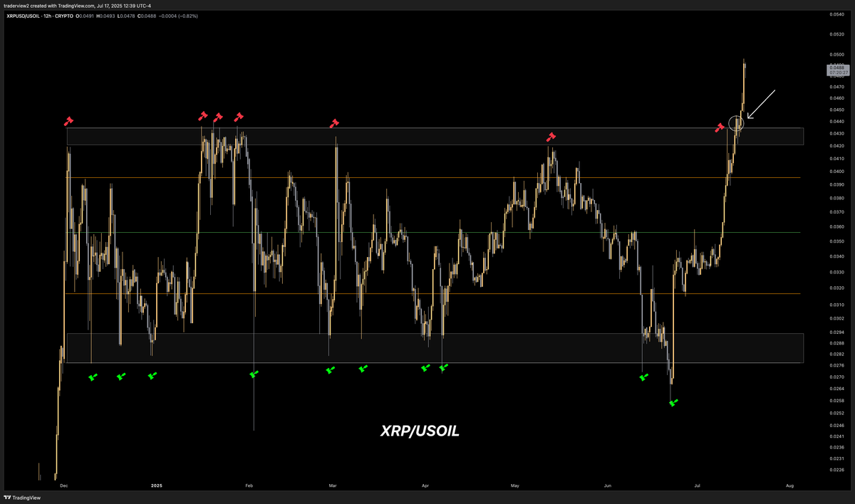Click the 0.0500 price axis label
855x504 pixels.
(836, 55)
